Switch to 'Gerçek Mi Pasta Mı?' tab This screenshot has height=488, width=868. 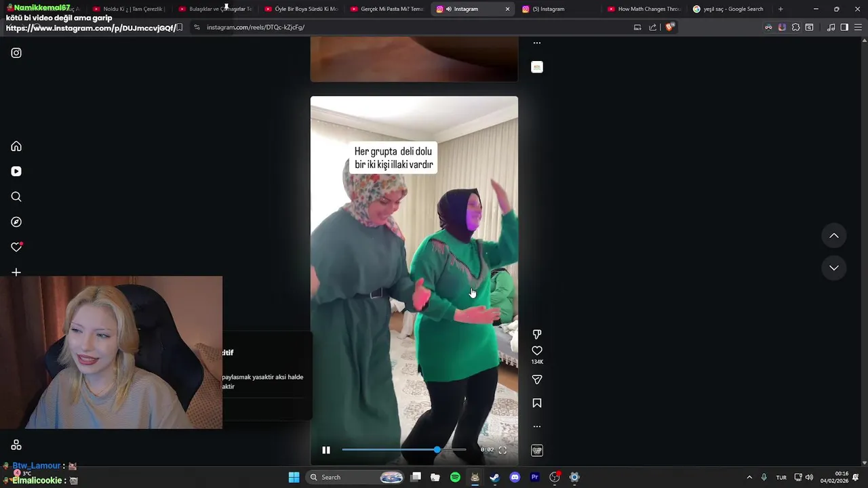[x=387, y=9]
